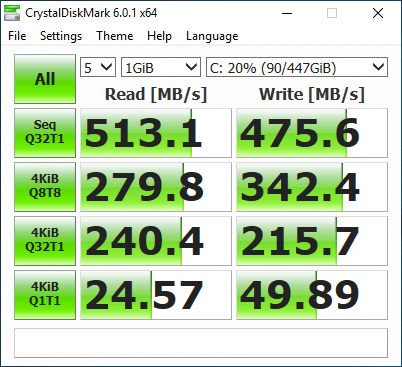402x367 pixels.
Task: Click the Seq write result 475.6
Action: coord(312,133)
